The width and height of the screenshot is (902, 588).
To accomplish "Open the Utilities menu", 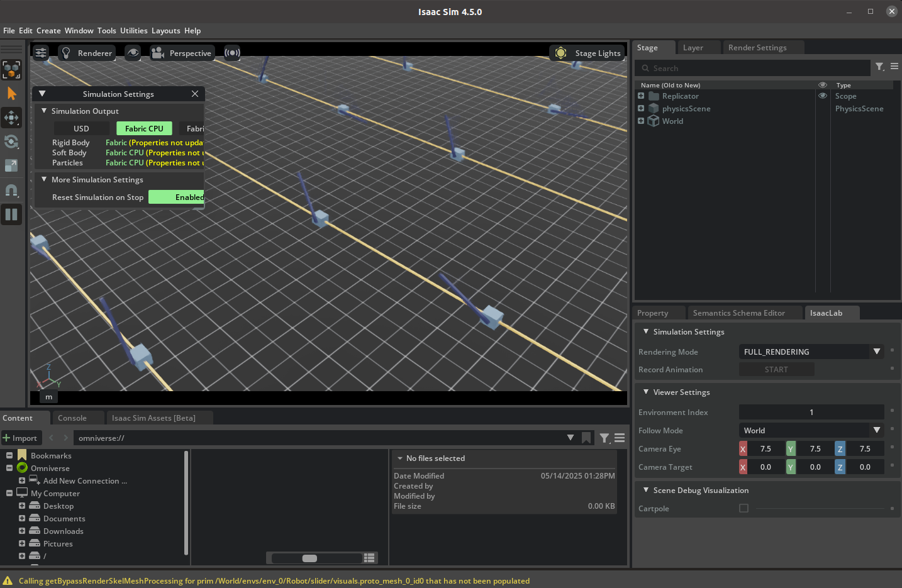I will [134, 31].
